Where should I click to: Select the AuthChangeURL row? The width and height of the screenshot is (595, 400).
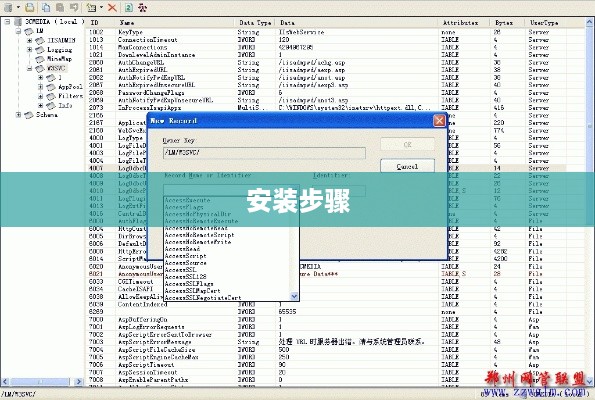pyautogui.click(x=326, y=63)
